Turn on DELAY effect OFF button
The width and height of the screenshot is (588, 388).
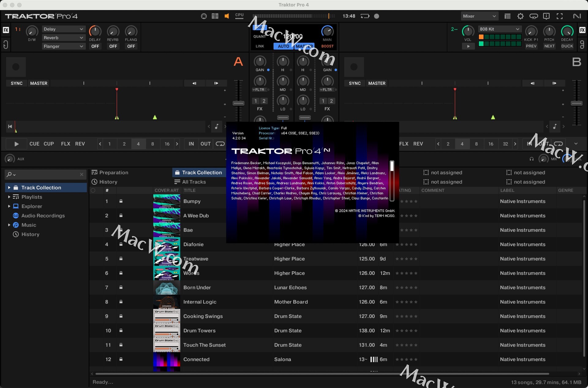(x=95, y=46)
